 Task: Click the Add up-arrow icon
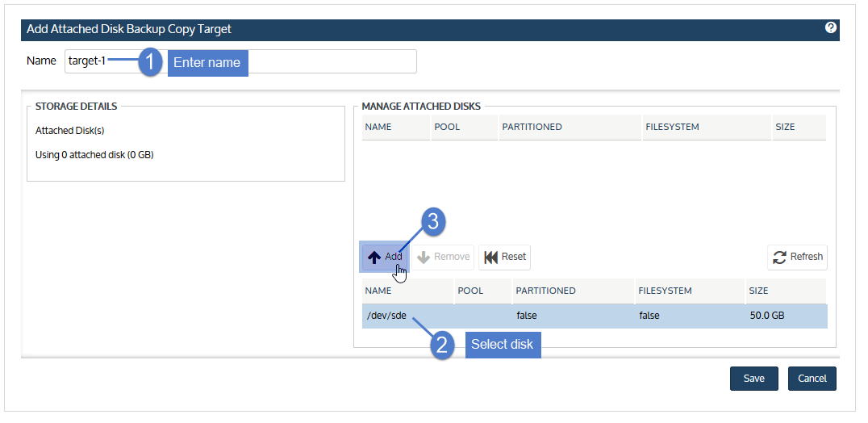pos(375,258)
